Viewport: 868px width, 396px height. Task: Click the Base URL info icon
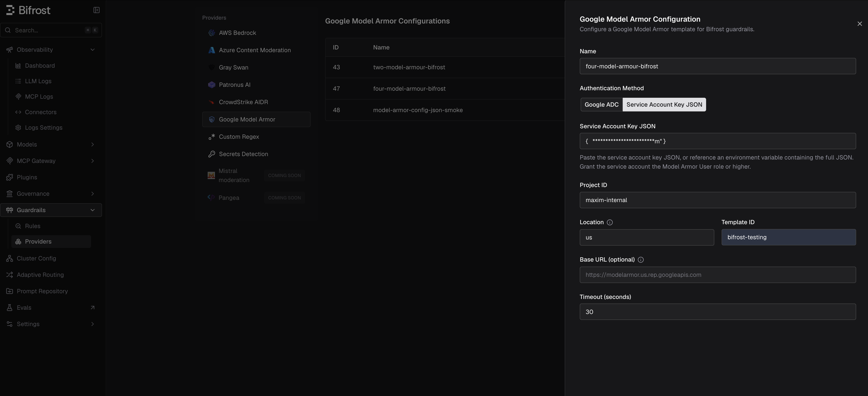point(641,260)
